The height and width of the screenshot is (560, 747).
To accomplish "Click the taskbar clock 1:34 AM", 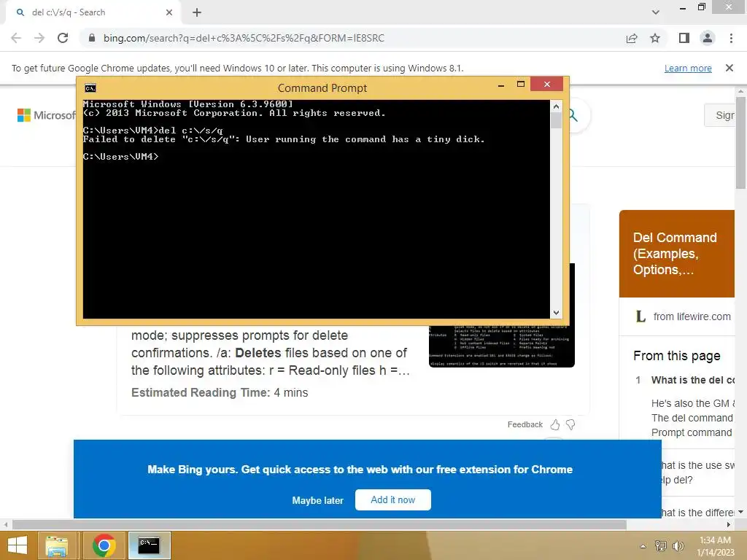I will click(715, 546).
